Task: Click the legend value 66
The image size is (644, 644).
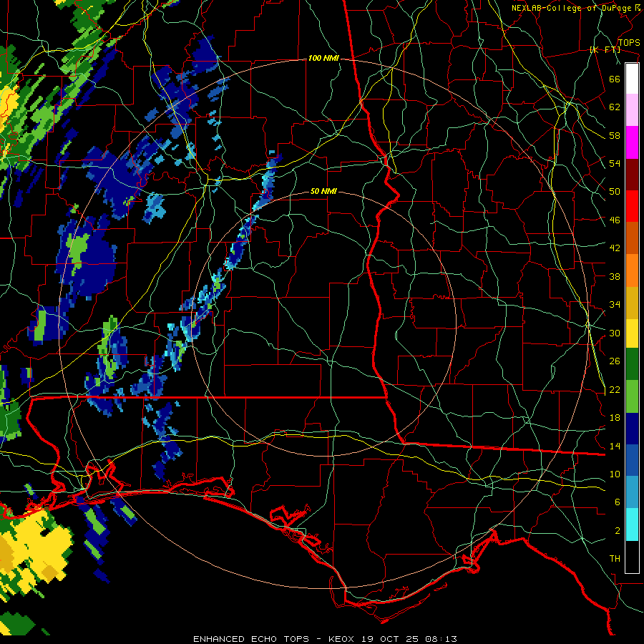Action: [615, 79]
